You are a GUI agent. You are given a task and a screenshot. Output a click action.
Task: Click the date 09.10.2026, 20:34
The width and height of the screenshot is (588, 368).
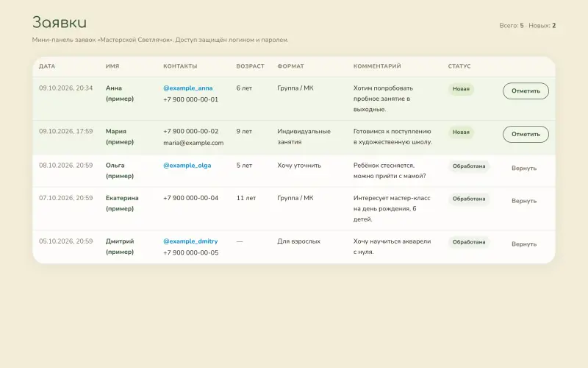(x=65, y=88)
